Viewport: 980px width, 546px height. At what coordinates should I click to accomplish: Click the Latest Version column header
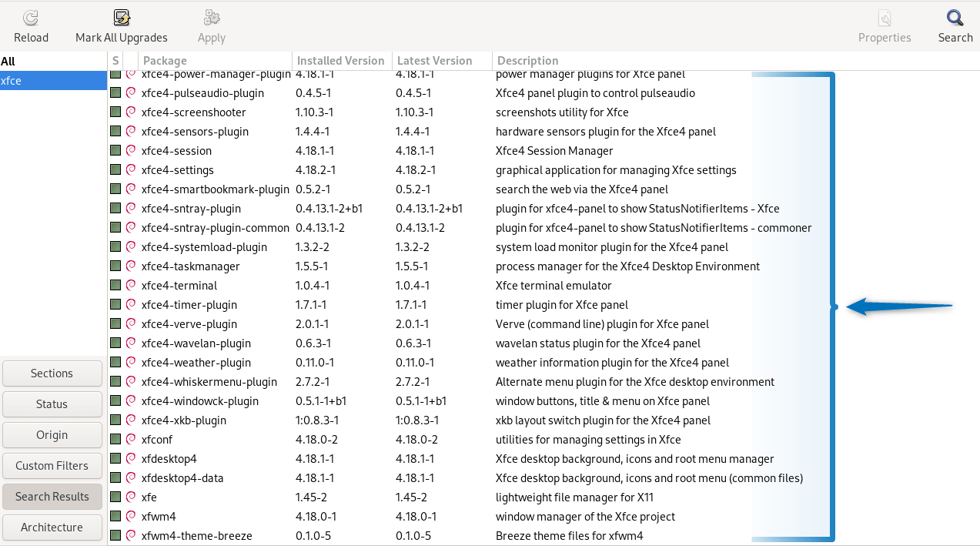(434, 60)
